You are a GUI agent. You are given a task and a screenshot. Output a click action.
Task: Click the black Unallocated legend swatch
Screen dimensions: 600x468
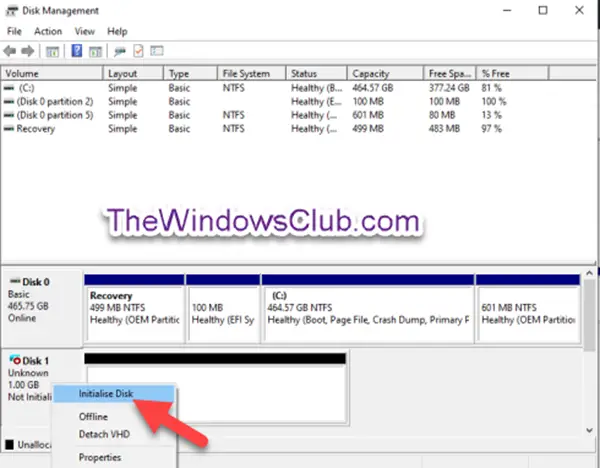(10, 445)
